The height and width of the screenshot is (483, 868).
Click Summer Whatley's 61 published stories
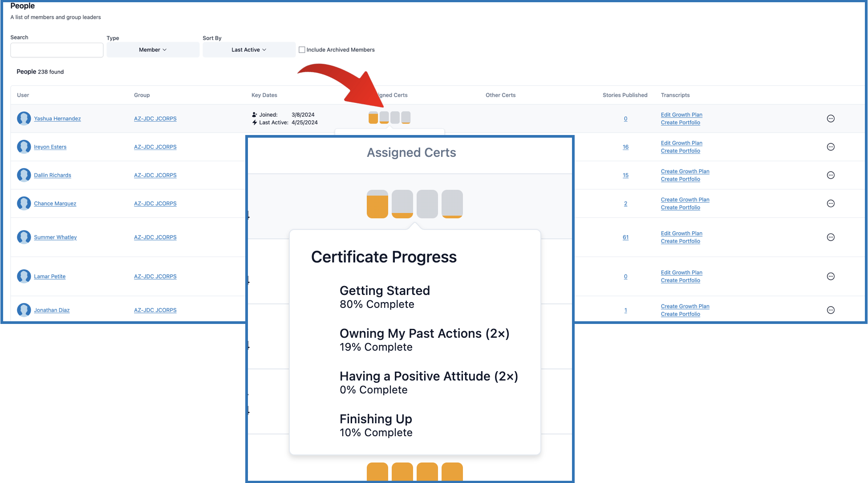[x=625, y=237]
